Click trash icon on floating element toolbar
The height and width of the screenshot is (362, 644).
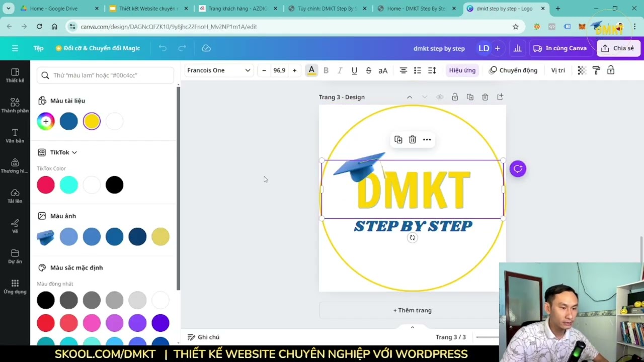pyautogui.click(x=413, y=140)
